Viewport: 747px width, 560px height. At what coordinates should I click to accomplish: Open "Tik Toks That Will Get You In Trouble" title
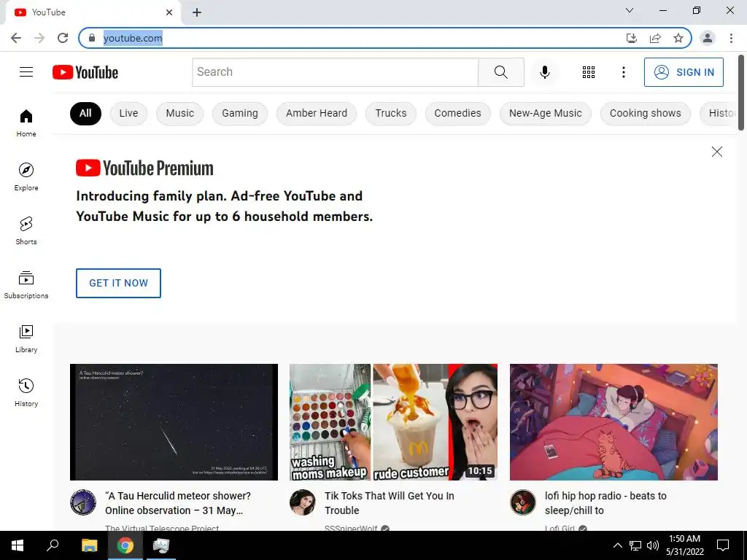click(390, 503)
